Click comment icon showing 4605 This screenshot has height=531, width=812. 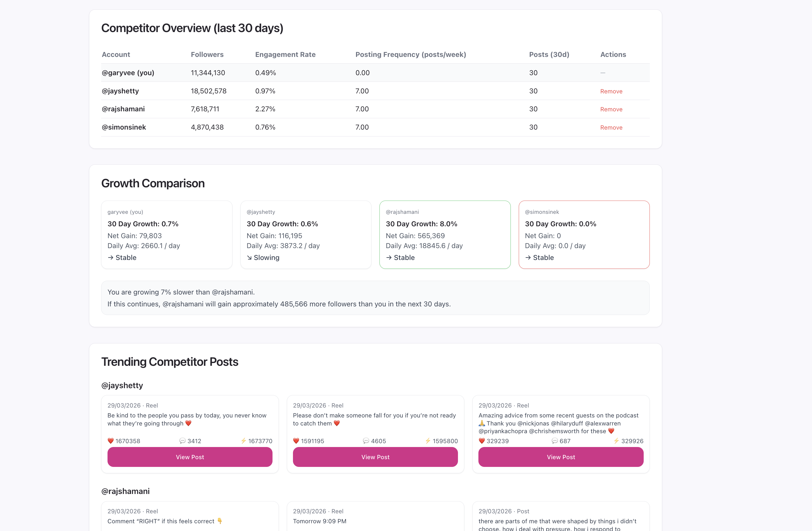click(x=366, y=441)
